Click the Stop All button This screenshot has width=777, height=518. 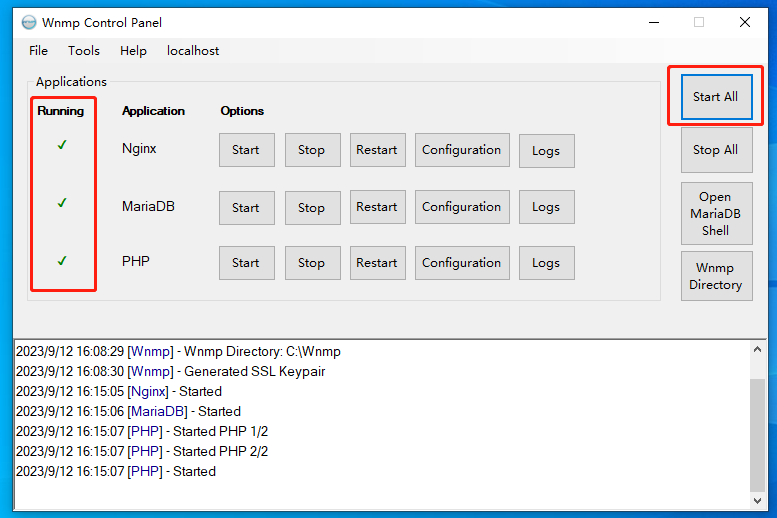click(x=717, y=150)
